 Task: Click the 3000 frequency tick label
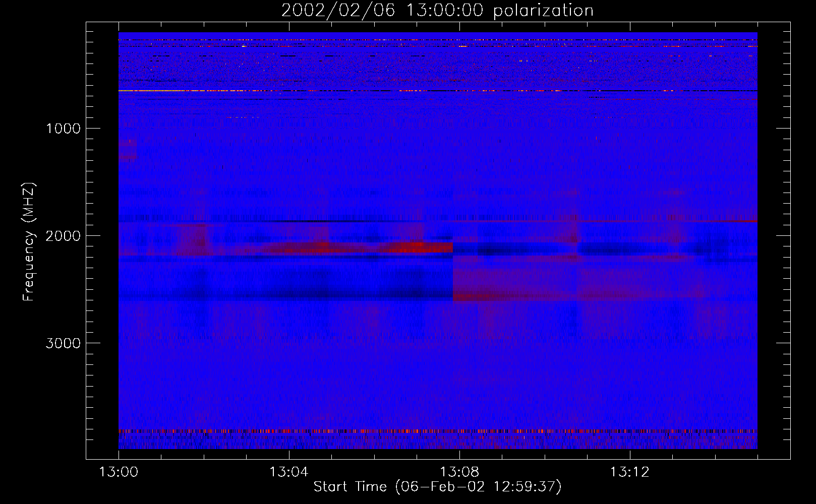63,343
